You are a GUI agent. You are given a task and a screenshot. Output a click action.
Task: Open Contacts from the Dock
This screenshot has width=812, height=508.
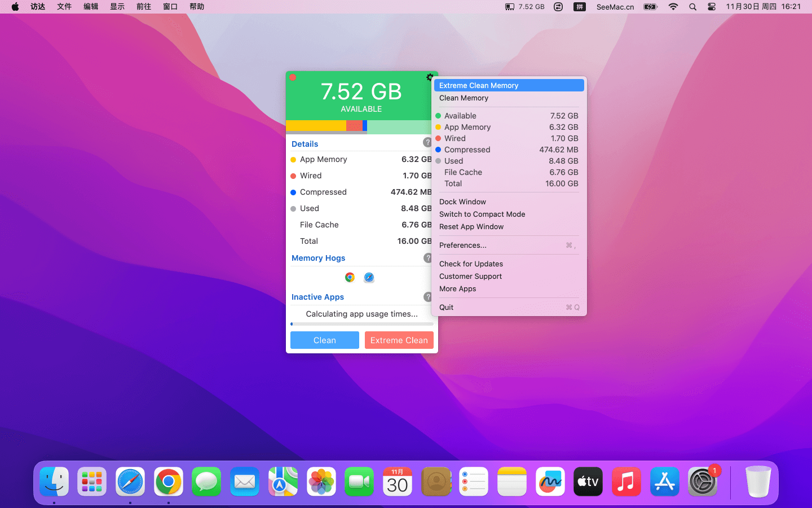(436, 481)
